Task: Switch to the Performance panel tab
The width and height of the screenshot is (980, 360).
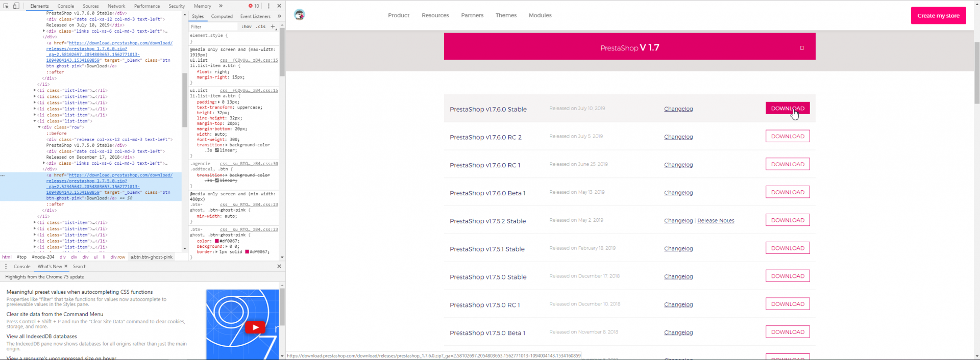Action: [147, 6]
